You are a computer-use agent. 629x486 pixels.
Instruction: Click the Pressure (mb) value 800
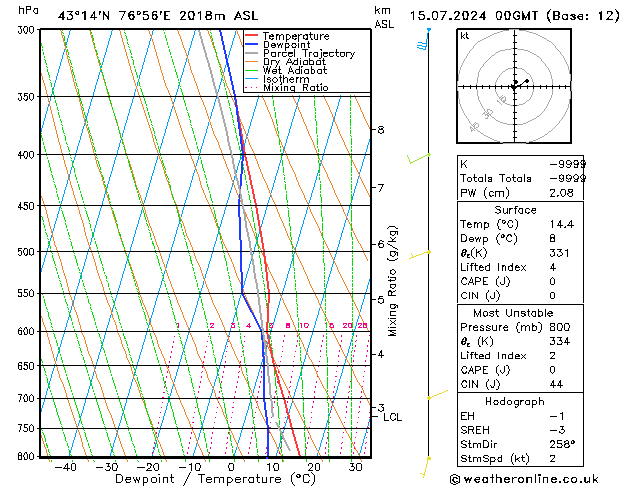560,327
